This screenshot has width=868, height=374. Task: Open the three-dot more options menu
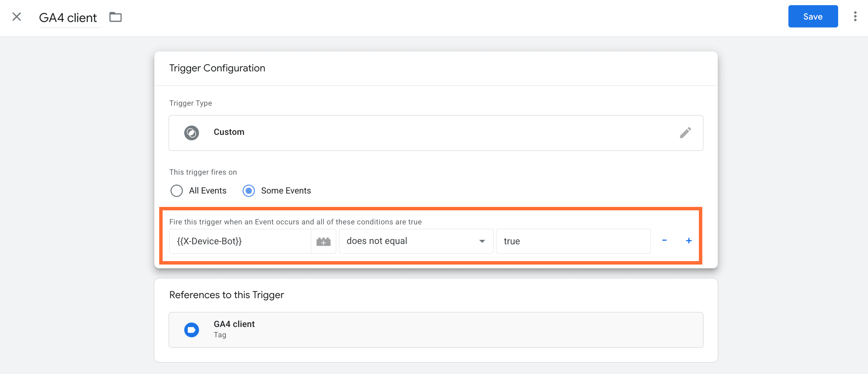tap(855, 16)
